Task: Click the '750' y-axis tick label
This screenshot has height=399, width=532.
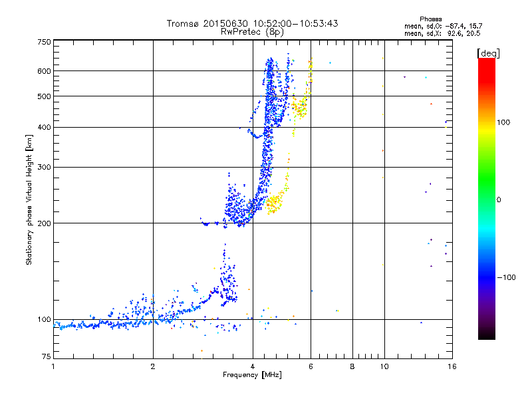Action: [x=44, y=42]
